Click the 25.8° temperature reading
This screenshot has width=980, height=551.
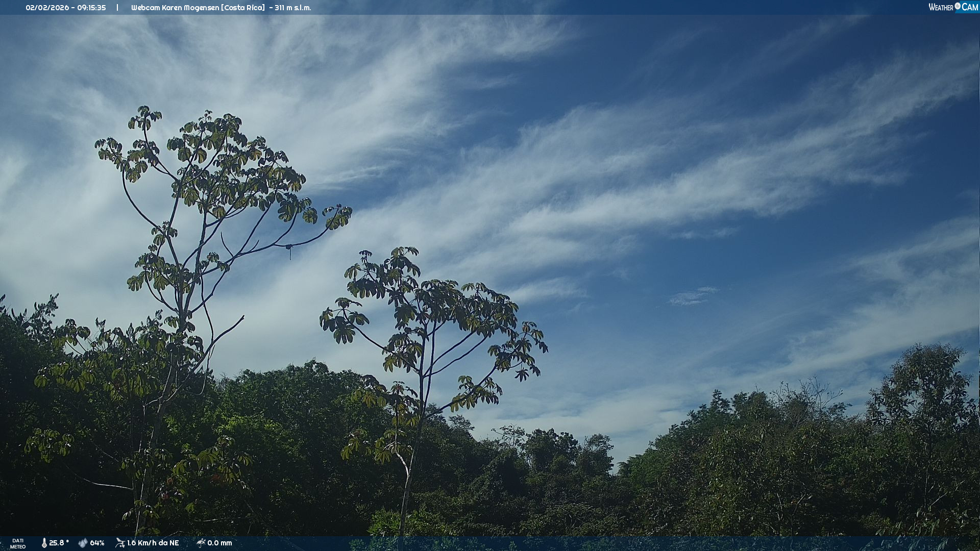(x=59, y=543)
